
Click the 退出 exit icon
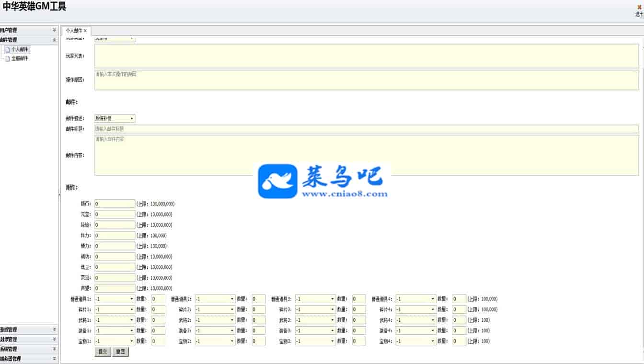(639, 8)
